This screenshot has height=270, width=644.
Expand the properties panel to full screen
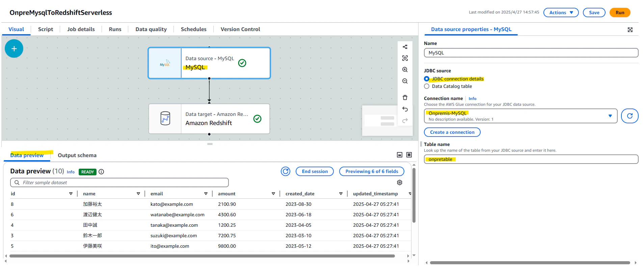[630, 30]
